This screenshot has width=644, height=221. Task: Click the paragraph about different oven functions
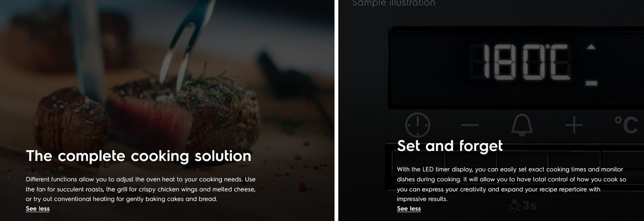(x=141, y=189)
